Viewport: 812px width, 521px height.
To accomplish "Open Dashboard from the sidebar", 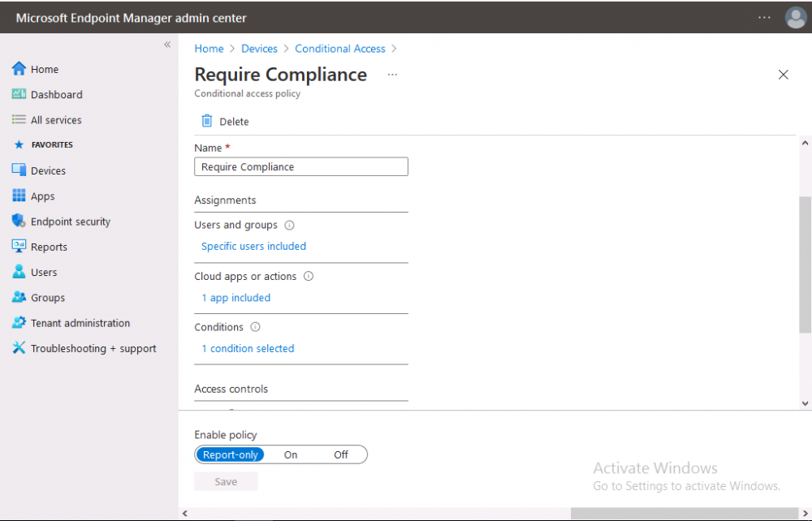I will click(57, 95).
